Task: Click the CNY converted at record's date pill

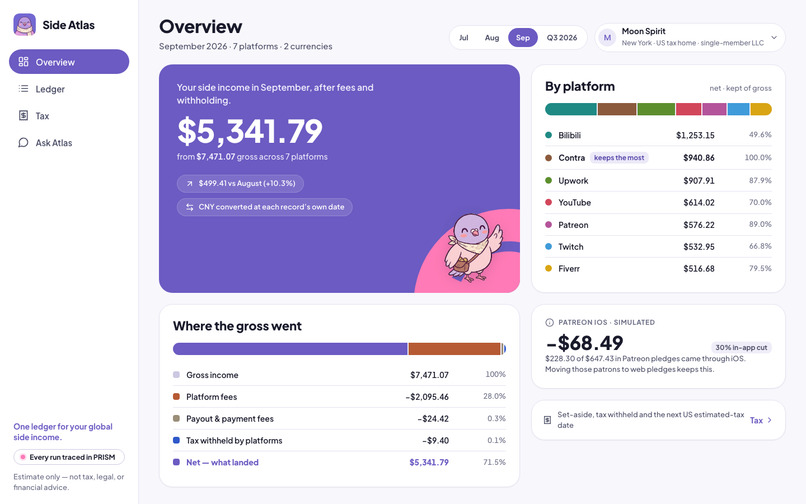Action: click(265, 207)
